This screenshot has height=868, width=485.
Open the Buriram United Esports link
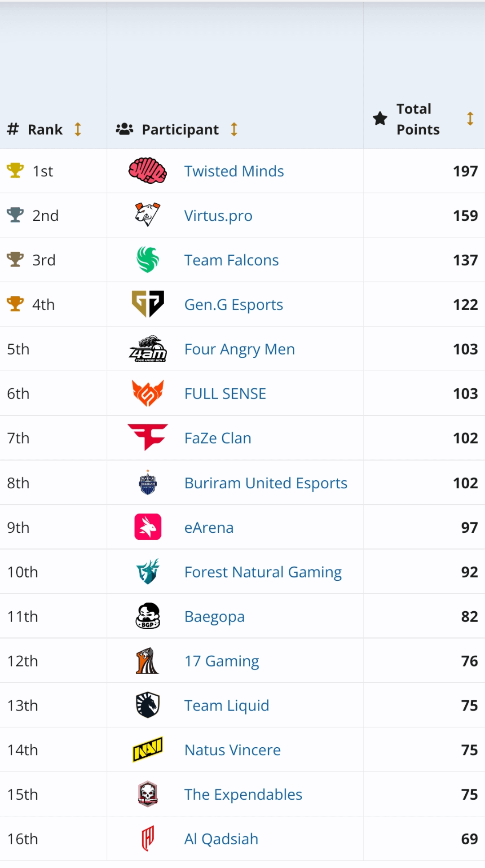(265, 483)
